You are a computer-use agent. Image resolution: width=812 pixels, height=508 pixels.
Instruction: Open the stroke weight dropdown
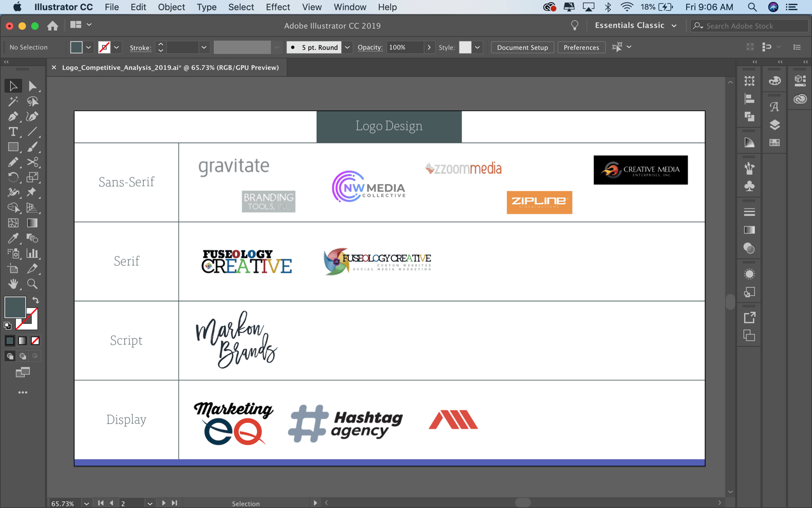click(204, 47)
